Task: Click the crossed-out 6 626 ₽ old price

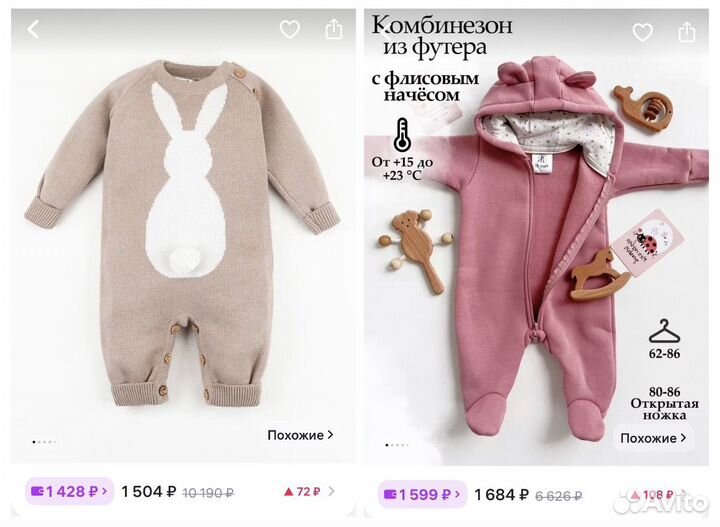Action: click(x=559, y=494)
